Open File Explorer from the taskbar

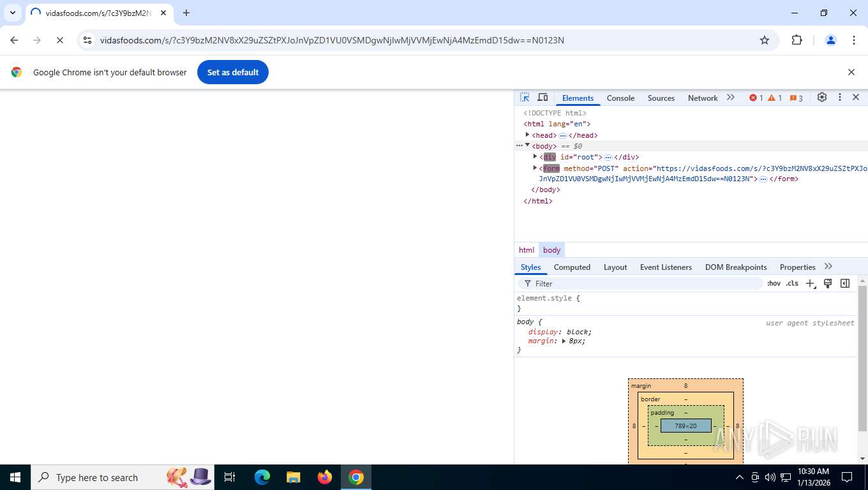click(294, 477)
